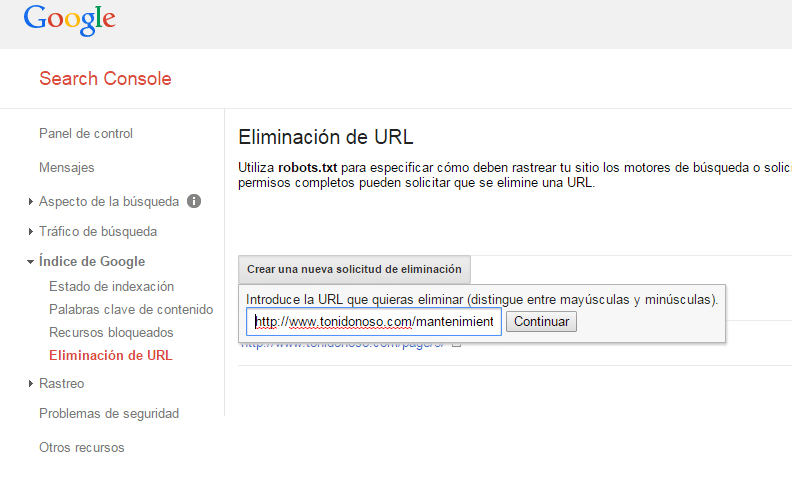Open Recursos bloqueados

click(111, 332)
